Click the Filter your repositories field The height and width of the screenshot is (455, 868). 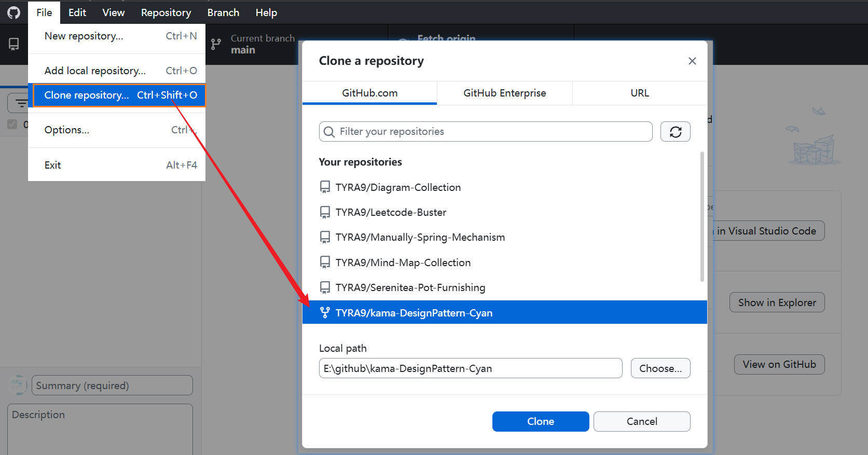pyautogui.click(x=486, y=132)
